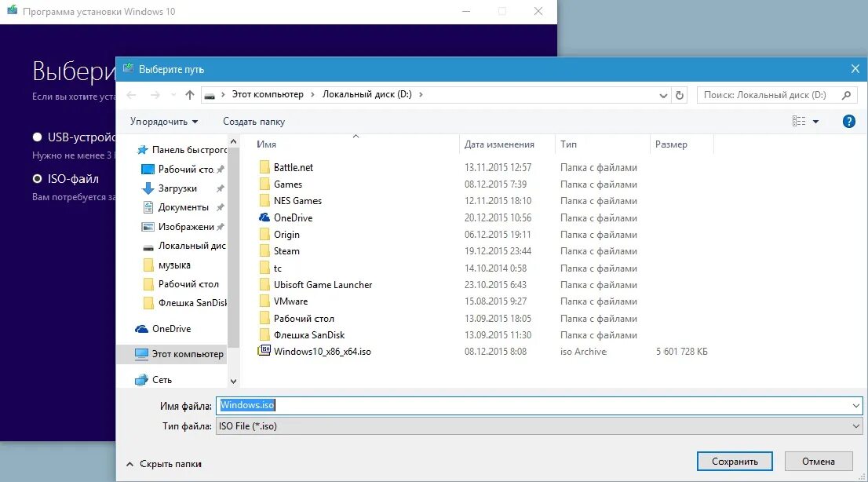
Task: Sort by 'Имя' column header
Action: (266, 144)
